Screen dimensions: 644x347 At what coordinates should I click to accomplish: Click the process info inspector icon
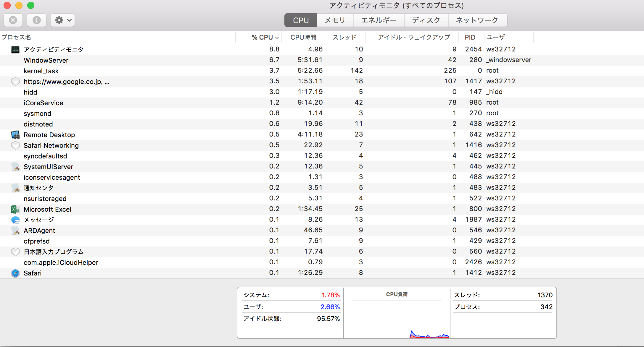coord(37,20)
